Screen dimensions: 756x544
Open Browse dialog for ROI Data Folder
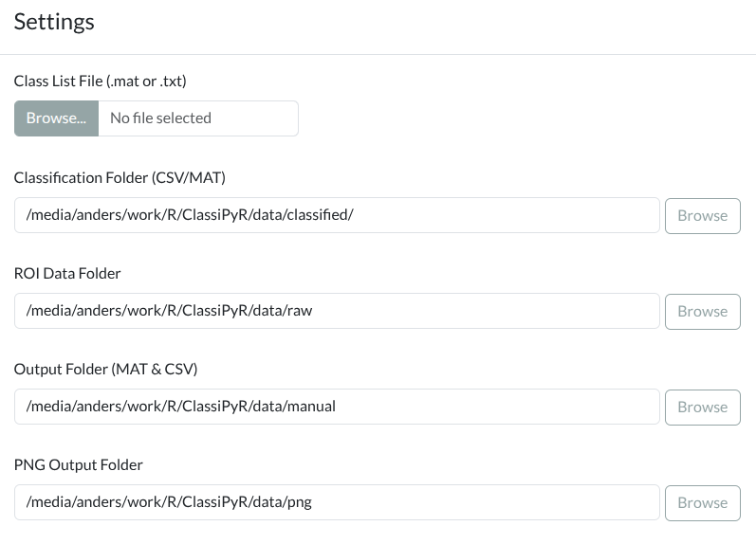(702, 311)
